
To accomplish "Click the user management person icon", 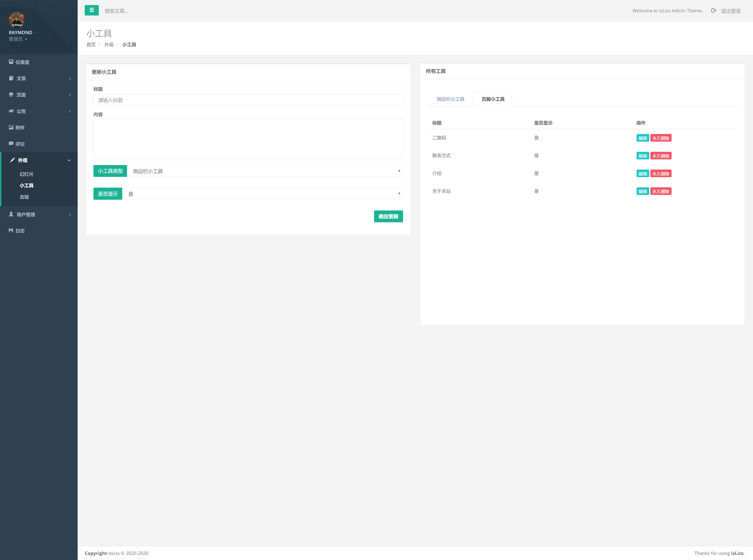I will 11,214.
